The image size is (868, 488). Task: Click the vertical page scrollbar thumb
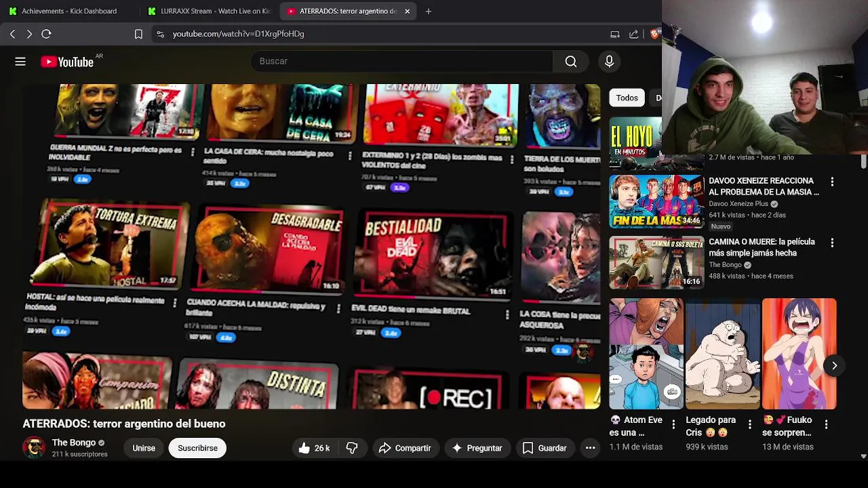click(x=863, y=162)
